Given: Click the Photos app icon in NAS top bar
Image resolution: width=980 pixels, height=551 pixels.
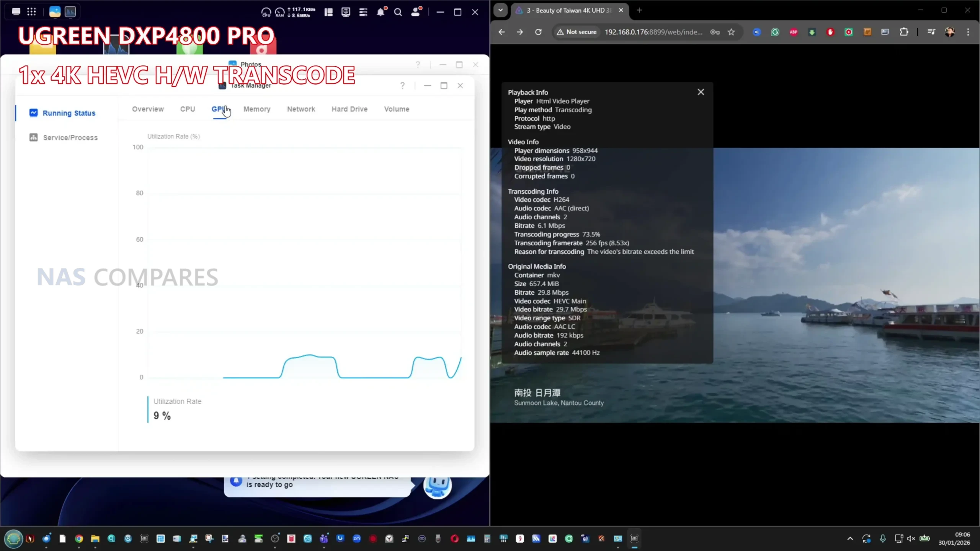Looking at the screenshot, I should coord(55,11).
